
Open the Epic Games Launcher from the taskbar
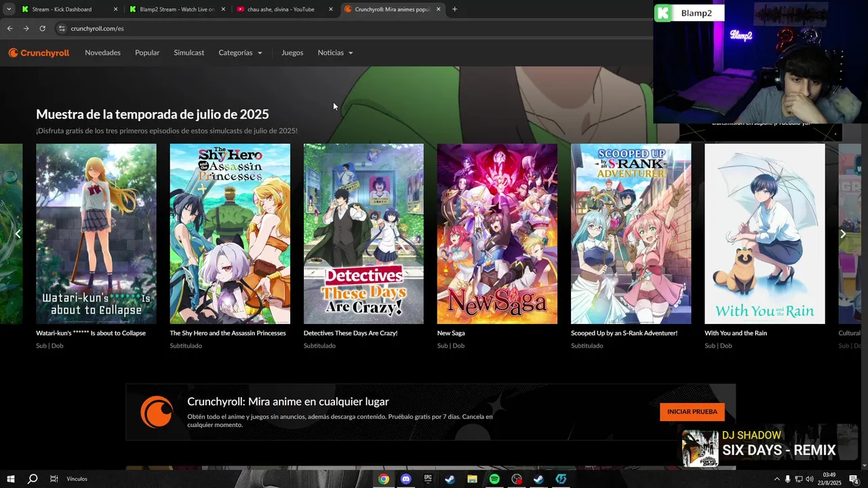[x=428, y=479]
